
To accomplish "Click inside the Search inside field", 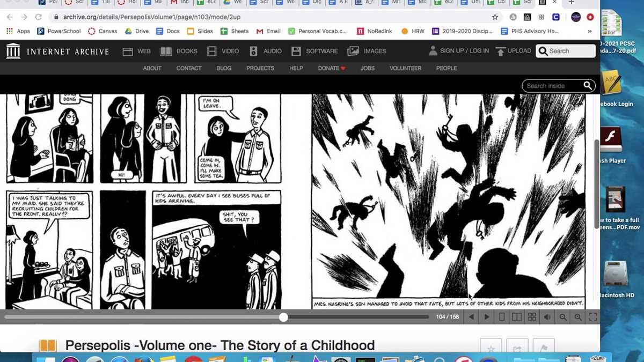I will (x=552, y=86).
